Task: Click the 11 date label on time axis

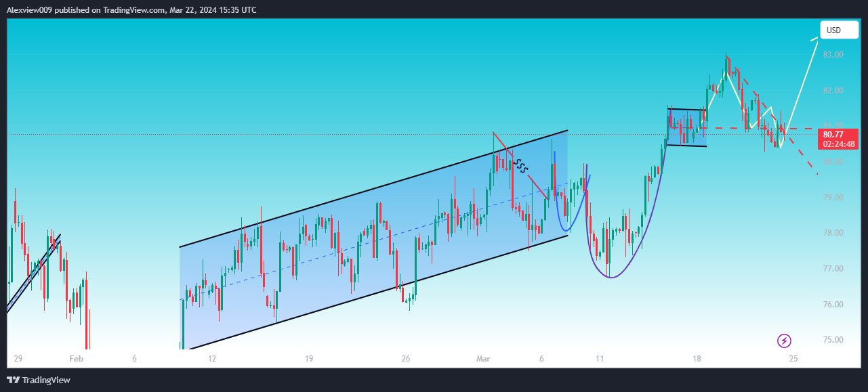Action: (x=600, y=358)
